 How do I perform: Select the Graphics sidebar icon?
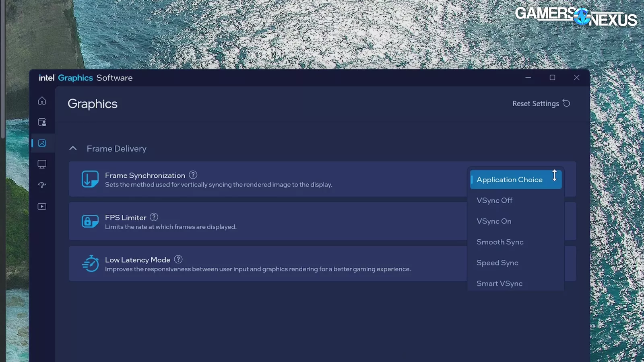click(42, 143)
